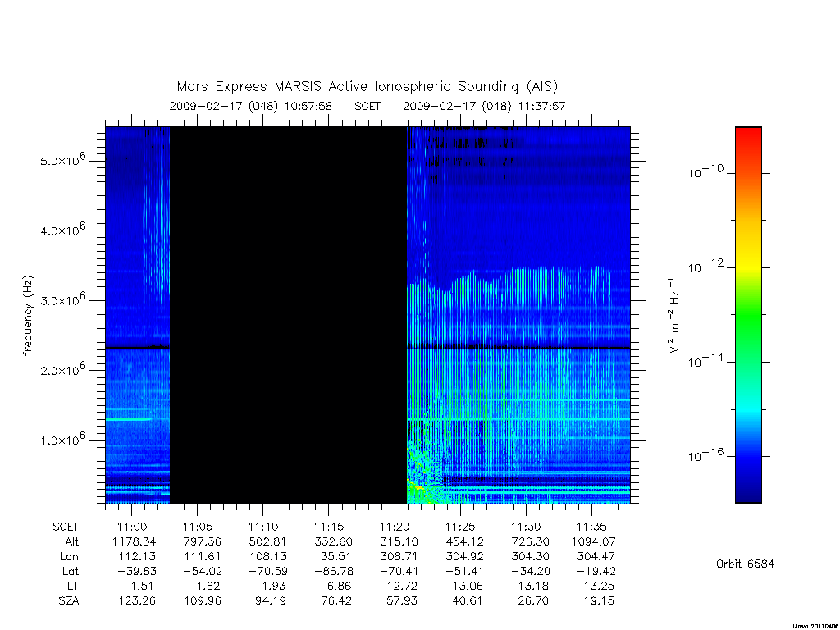Screen dimensions: 840x630
Task: Click the black data gap in the spectrogram
Action: point(288,315)
